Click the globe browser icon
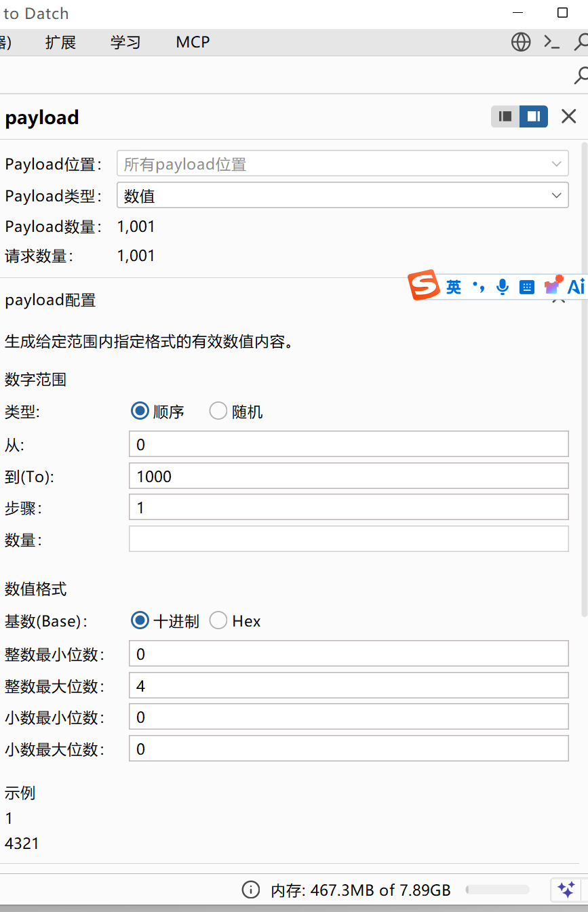This screenshot has width=588, height=912. (521, 42)
